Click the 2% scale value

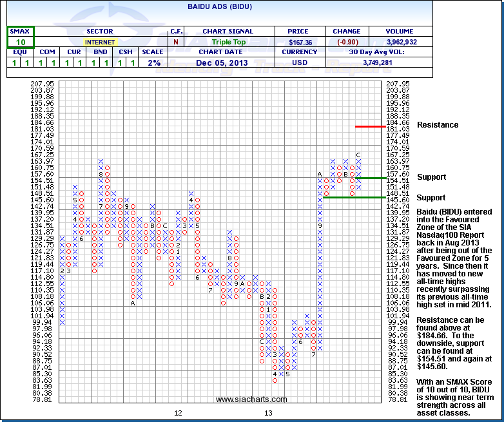point(153,62)
